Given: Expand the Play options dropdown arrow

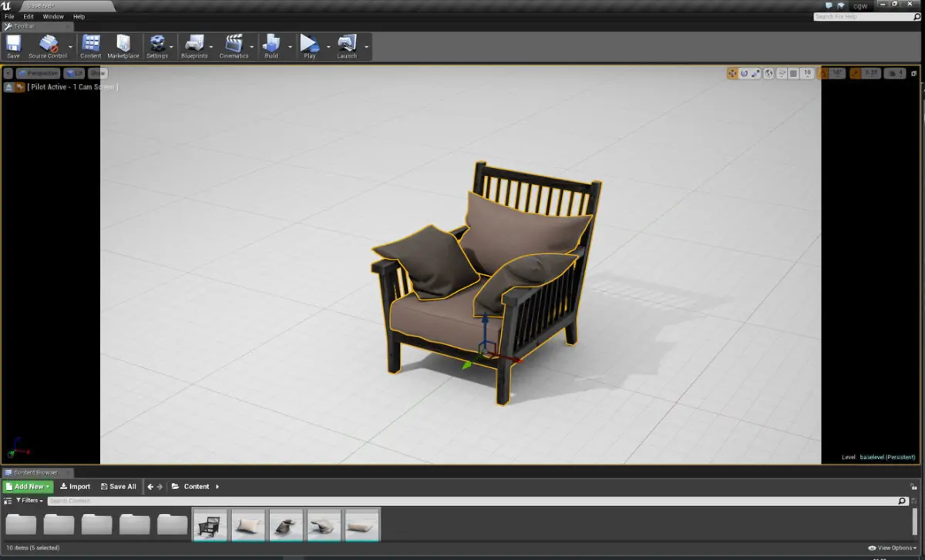Looking at the screenshot, I should tap(328, 47).
